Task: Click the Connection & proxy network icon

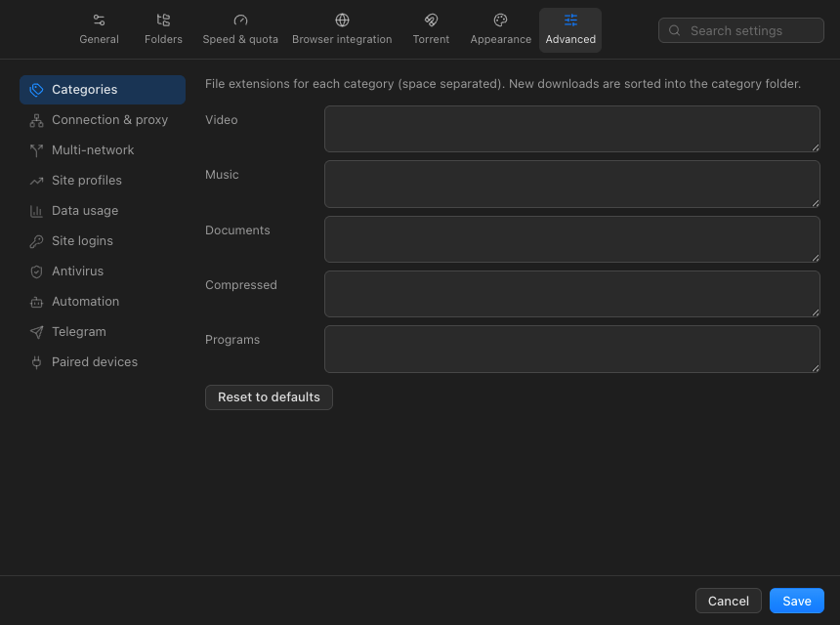Action: pos(36,120)
